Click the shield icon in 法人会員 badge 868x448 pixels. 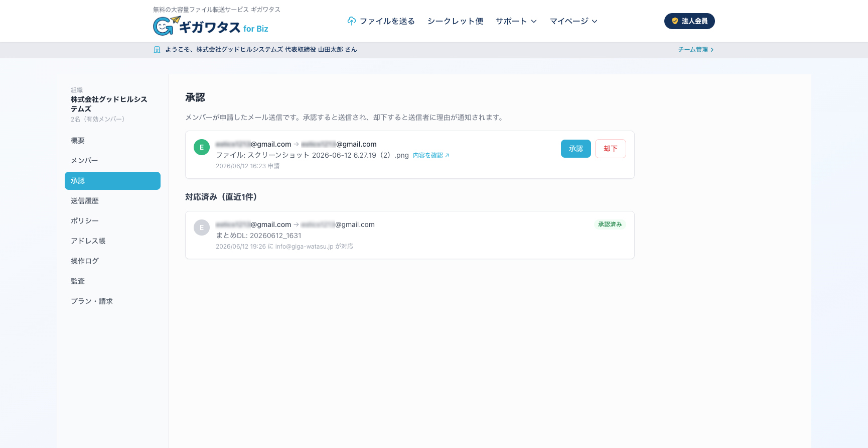(x=675, y=21)
